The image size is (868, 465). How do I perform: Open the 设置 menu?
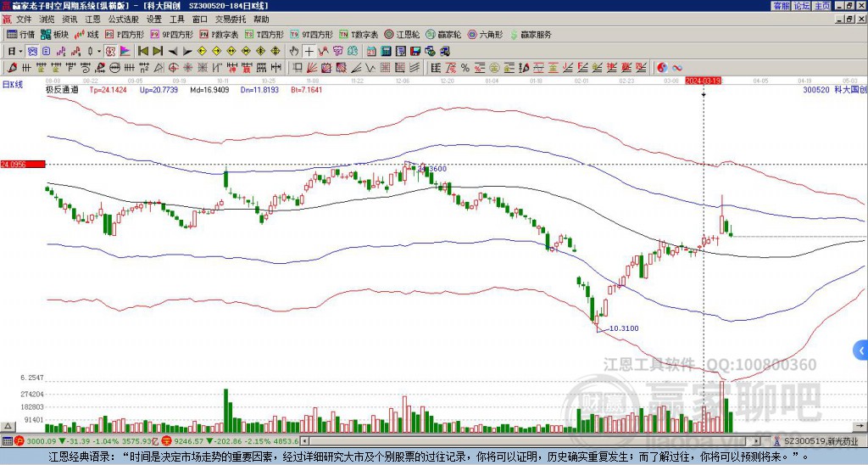click(154, 20)
